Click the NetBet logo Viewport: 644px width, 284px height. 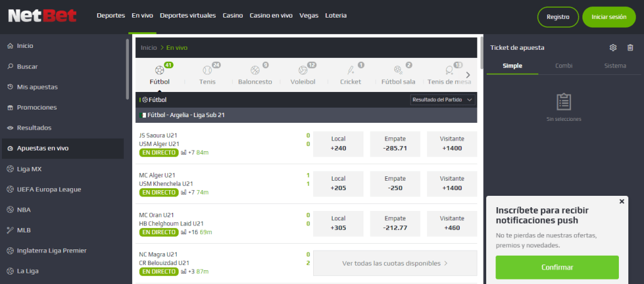pos(43,16)
